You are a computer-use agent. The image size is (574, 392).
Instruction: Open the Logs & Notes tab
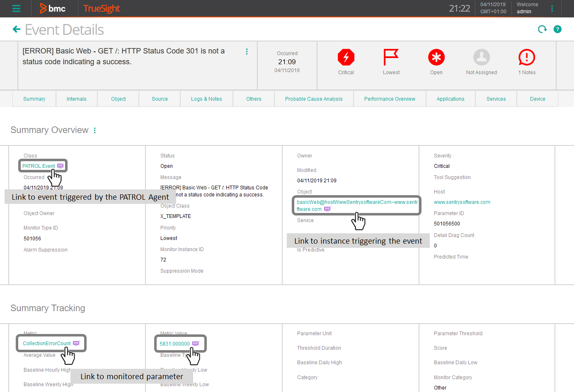206,99
